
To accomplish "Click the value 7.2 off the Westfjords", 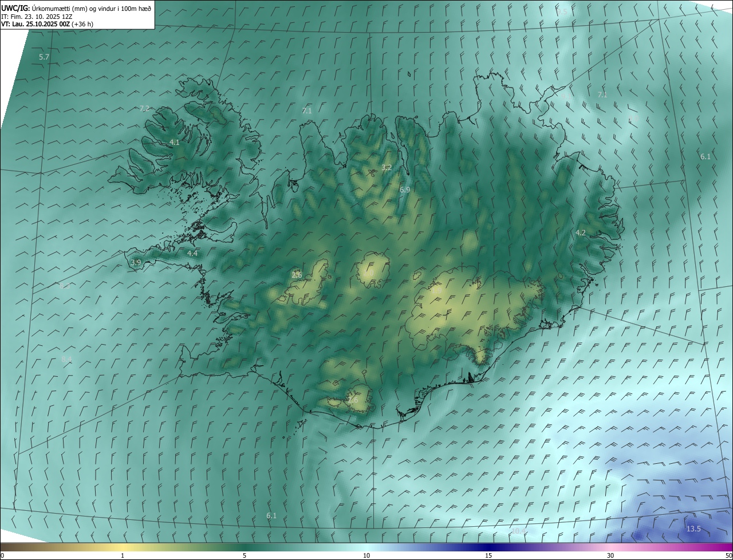I will [x=144, y=108].
